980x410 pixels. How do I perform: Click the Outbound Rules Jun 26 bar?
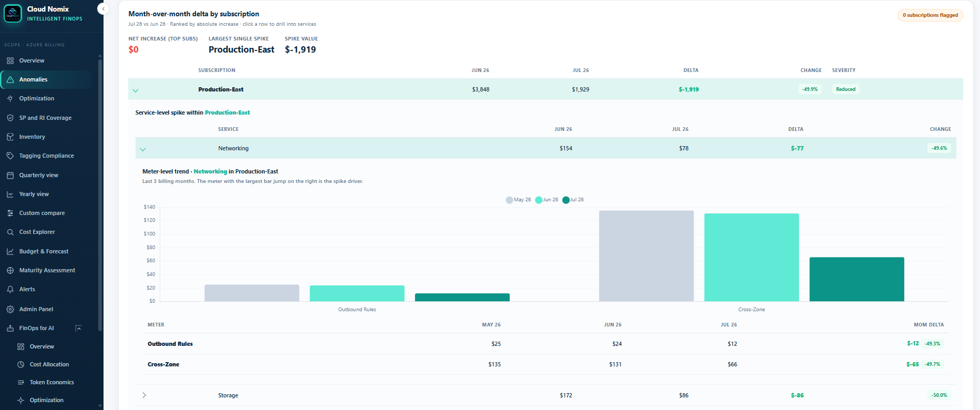click(357, 293)
